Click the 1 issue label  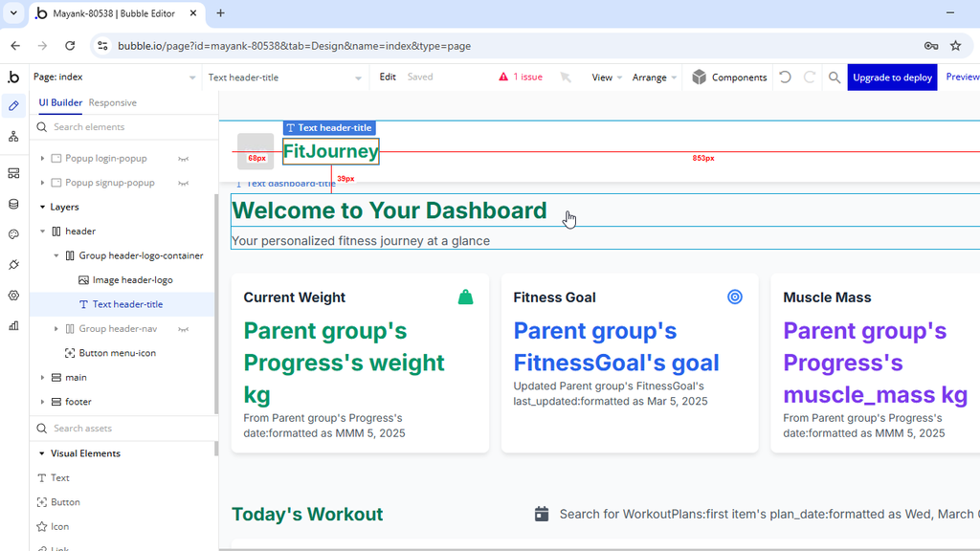tap(528, 77)
